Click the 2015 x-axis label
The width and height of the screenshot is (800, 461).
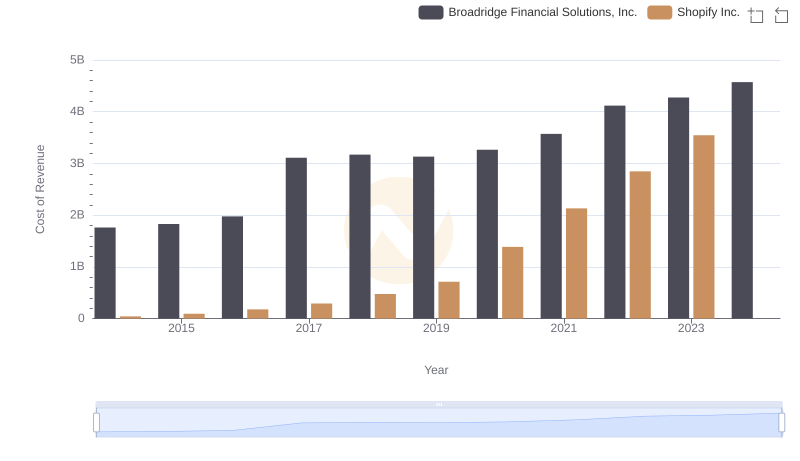coord(181,328)
